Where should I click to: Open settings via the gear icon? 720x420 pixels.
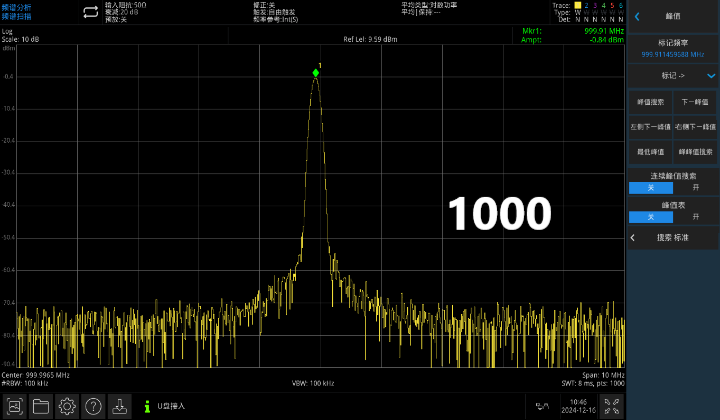pyautogui.click(x=67, y=406)
